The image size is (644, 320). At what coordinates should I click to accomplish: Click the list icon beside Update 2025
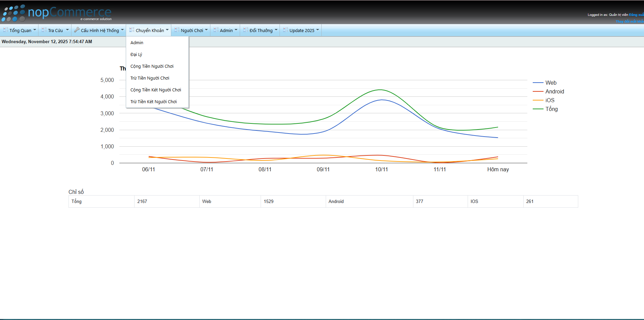point(285,30)
